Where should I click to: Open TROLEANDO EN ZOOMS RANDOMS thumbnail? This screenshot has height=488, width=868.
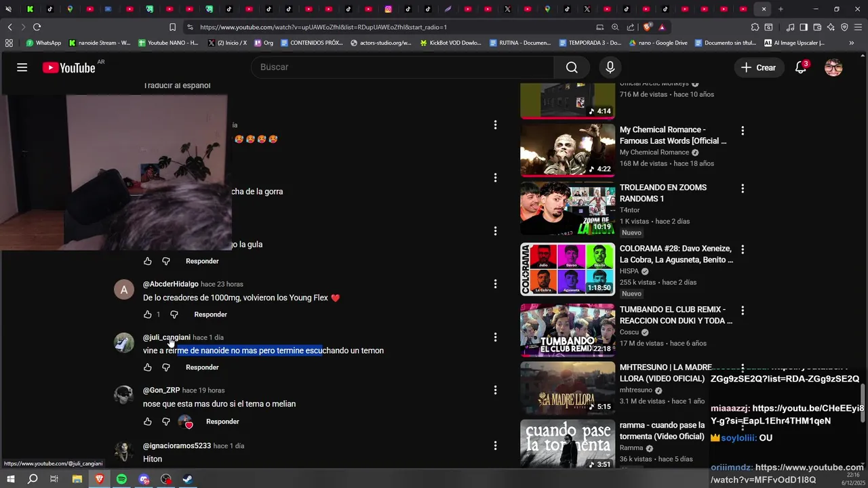pyautogui.click(x=568, y=208)
